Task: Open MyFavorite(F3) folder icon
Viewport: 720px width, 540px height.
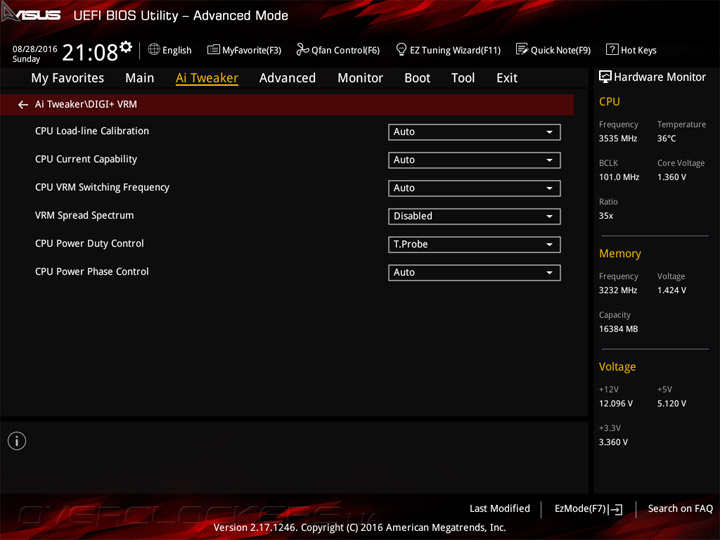Action: pos(213,49)
